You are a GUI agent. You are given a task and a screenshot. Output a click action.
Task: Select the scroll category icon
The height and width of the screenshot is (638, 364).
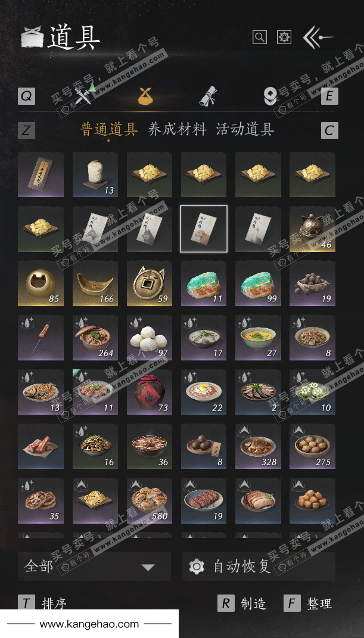[208, 97]
